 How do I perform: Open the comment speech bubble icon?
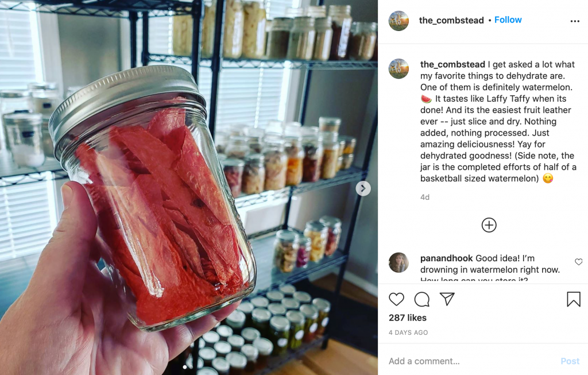tap(422, 299)
